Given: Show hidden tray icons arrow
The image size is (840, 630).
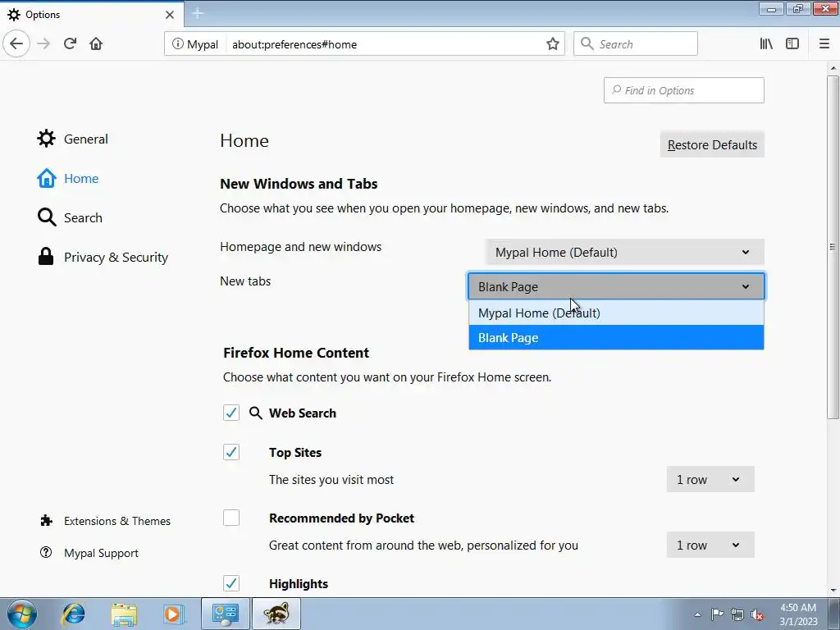Looking at the screenshot, I should click(x=697, y=614).
